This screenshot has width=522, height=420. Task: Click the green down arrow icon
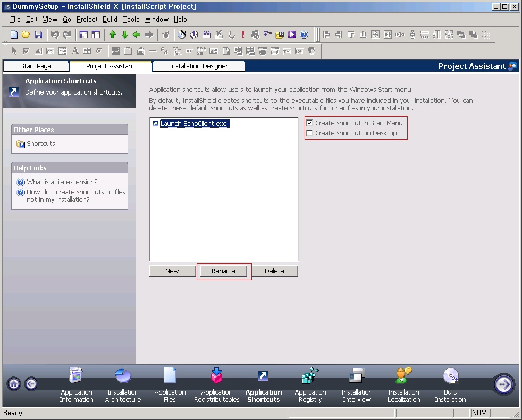pyautogui.click(x=125, y=35)
